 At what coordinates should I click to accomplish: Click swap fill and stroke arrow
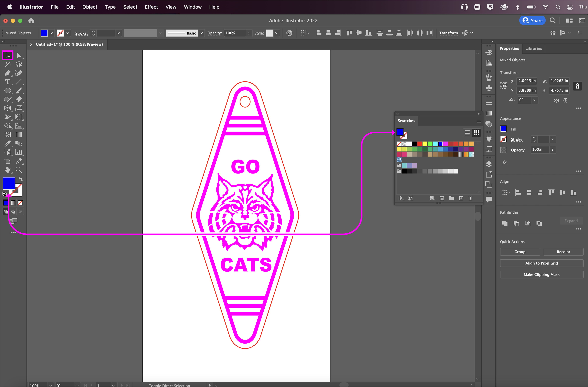(x=21, y=179)
